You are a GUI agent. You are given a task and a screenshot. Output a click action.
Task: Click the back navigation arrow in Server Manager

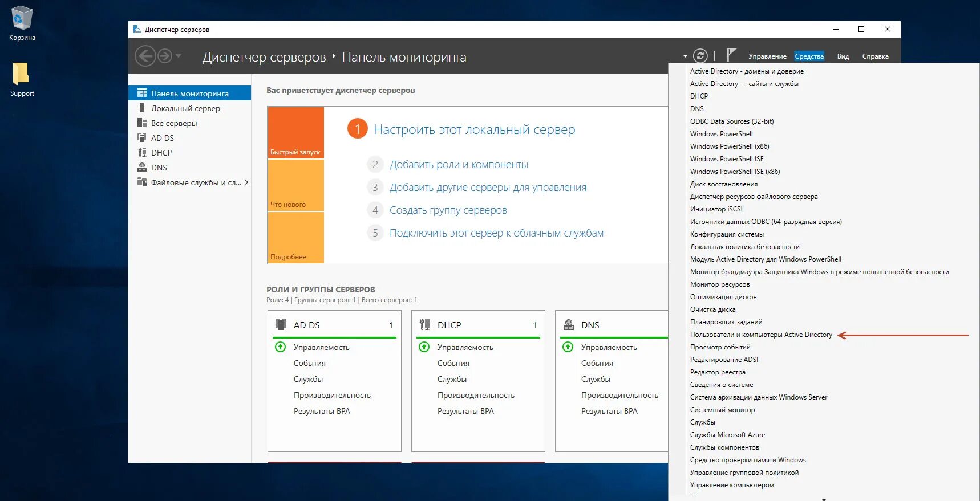point(145,56)
